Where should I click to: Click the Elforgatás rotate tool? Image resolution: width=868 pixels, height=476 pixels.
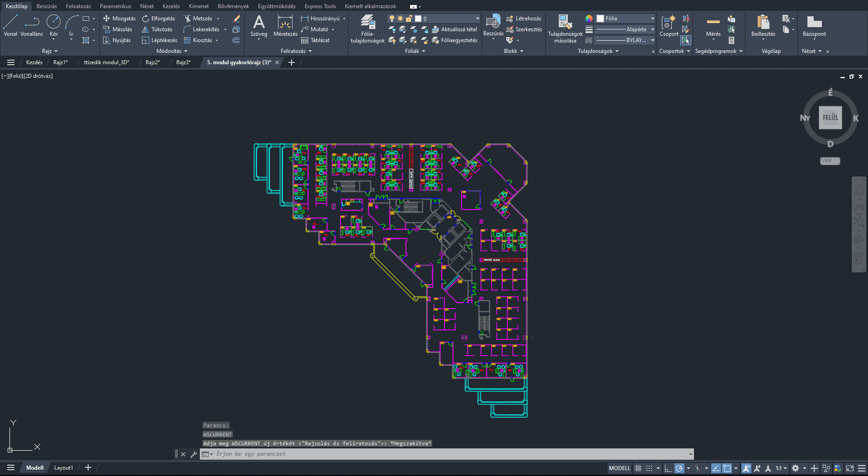pos(159,19)
